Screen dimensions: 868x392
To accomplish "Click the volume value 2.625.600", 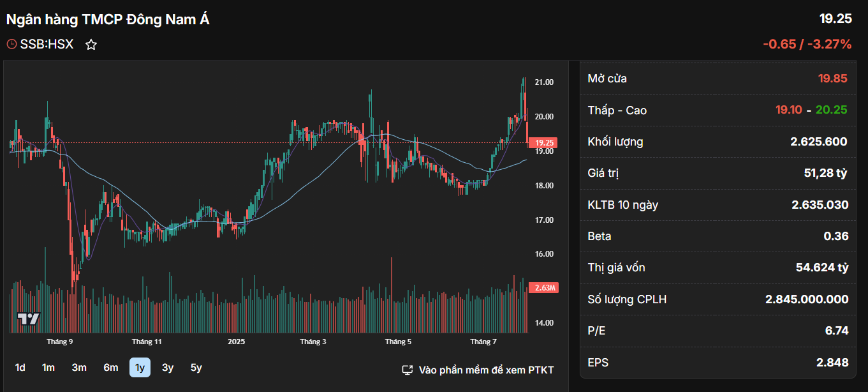I will 819,142.
